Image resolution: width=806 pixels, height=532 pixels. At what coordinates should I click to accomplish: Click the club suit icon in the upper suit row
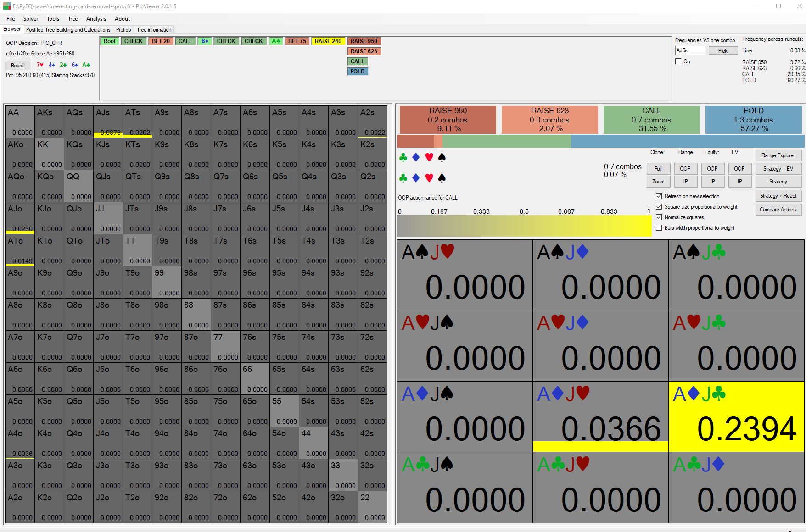coord(403,158)
